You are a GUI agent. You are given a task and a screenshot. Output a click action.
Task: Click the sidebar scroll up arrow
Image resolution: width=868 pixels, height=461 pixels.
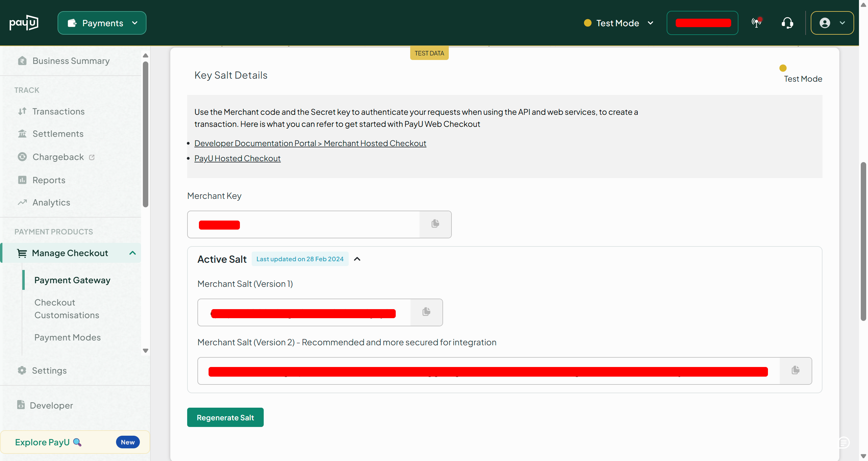[145, 55]
